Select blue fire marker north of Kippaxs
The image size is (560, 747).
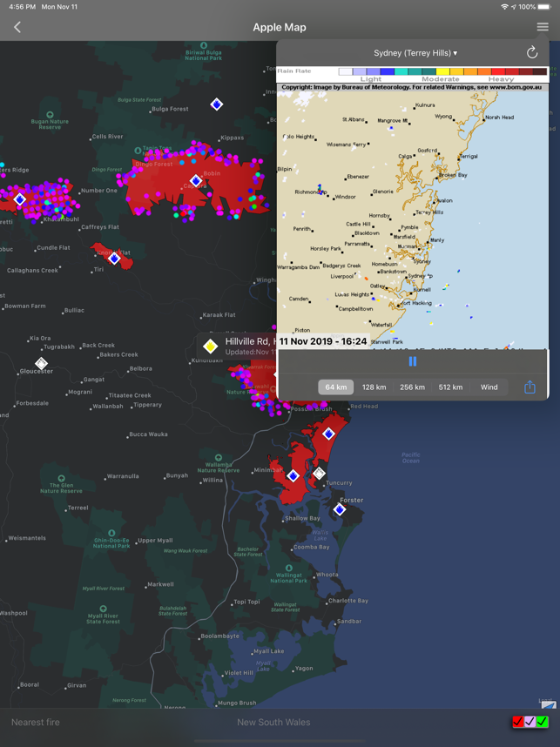coord(216,104)
